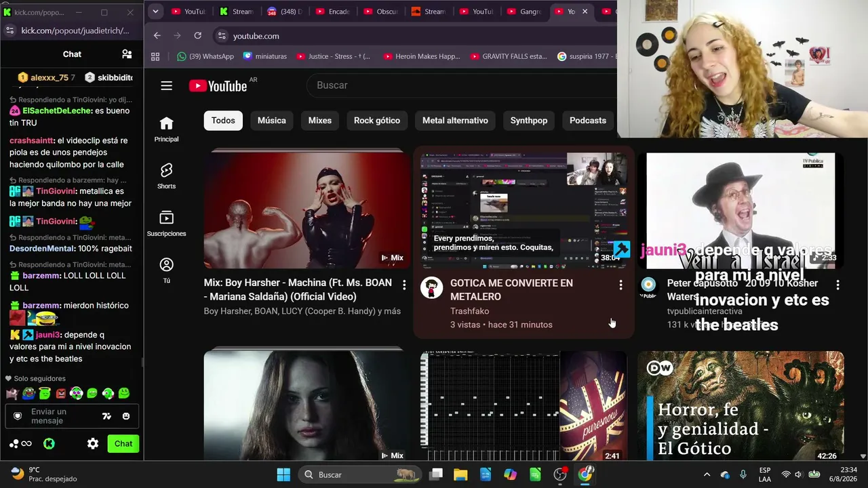Open Principal in the YouTube sidebar

(166, 129)
